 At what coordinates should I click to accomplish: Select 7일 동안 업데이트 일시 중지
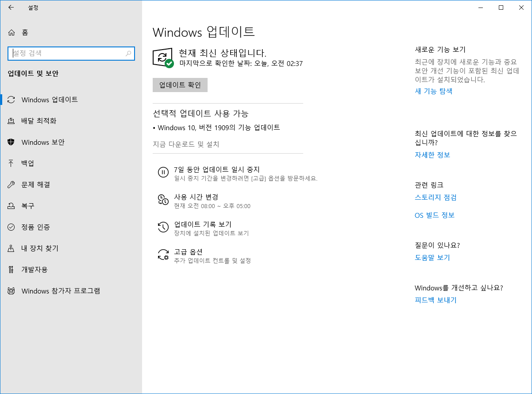click(216, 170)
